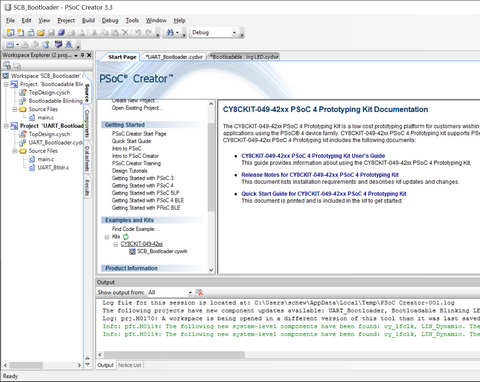This screenshot has width=480, height=382.
Task: Open the Find icon dropdown arrow
Action: [178, 33]
